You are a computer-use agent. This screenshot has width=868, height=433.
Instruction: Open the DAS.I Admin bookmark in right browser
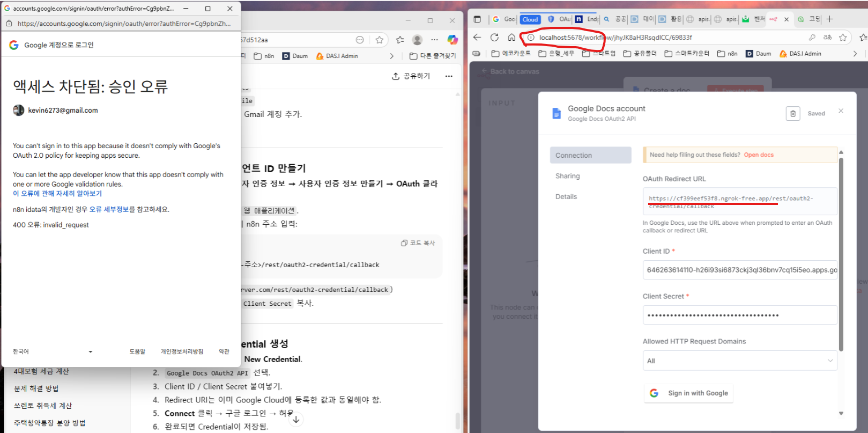800,54
